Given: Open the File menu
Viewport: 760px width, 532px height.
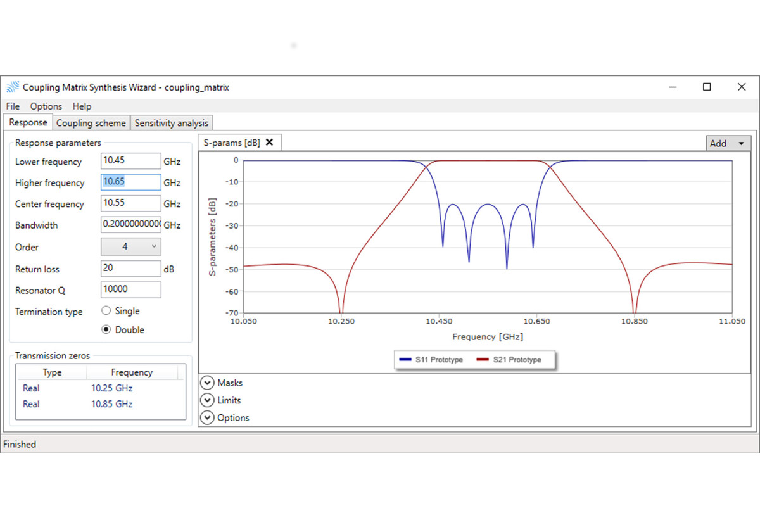Looking at the screenshot, I should tap(13, 106).
